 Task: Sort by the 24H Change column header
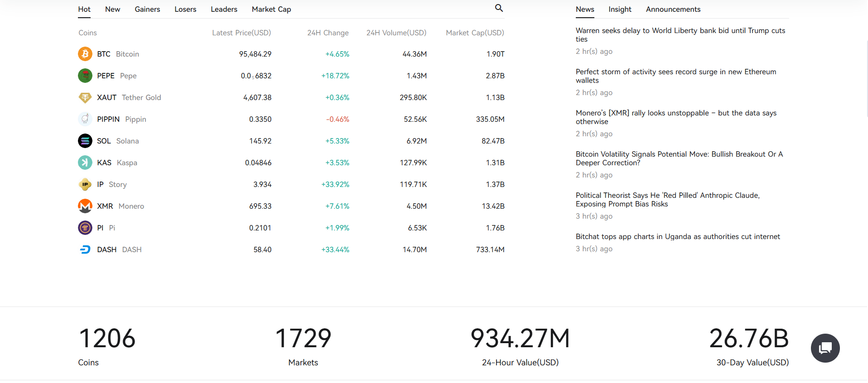(328, 33)
